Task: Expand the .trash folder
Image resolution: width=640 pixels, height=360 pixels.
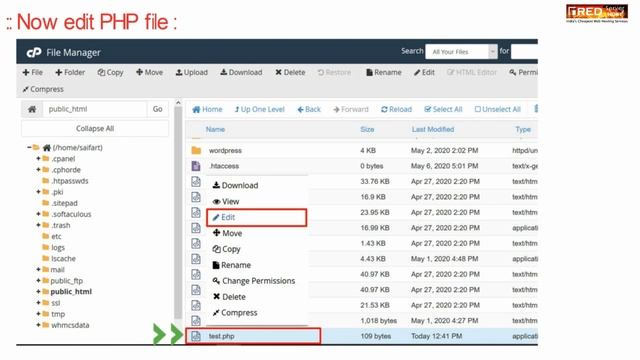Action: [x=38, y=225]
